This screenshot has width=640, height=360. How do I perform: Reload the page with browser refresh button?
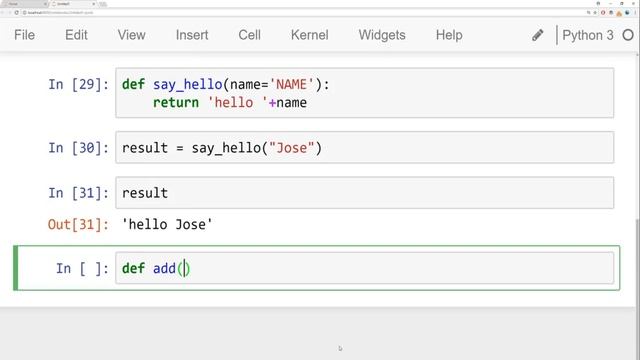tap(17, 13)
